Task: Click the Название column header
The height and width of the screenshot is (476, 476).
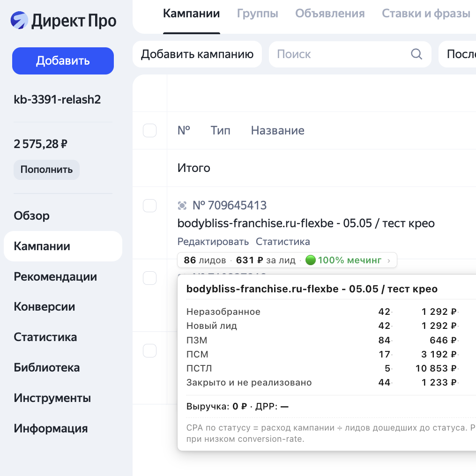Action: pos(277,131)
